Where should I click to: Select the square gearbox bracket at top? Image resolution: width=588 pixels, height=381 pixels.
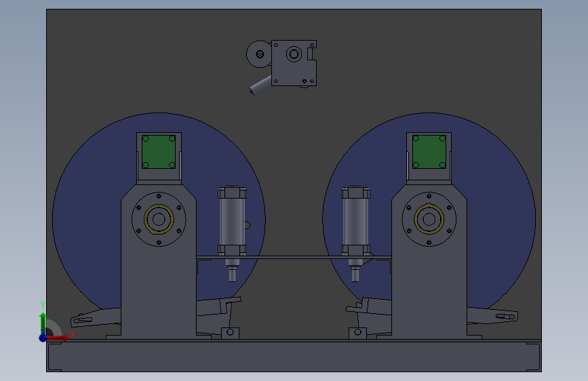click(294, 63)
